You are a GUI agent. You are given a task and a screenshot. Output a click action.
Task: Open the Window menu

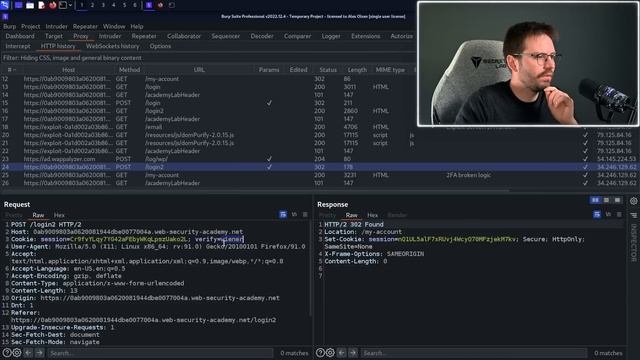[x=114, y=27]
